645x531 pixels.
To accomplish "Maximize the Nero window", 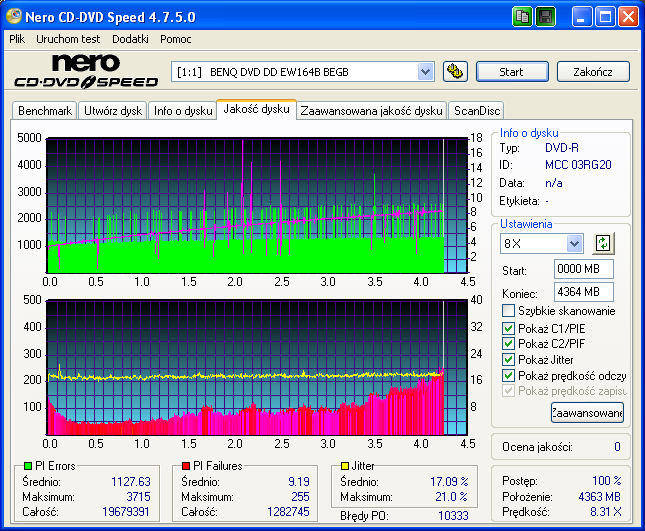I will point(605,17).
